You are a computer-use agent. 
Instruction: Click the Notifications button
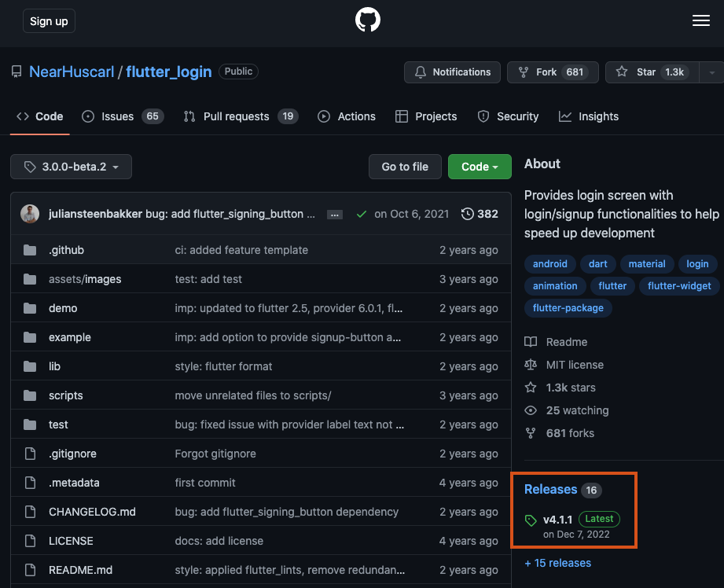(x=453, y=72)
